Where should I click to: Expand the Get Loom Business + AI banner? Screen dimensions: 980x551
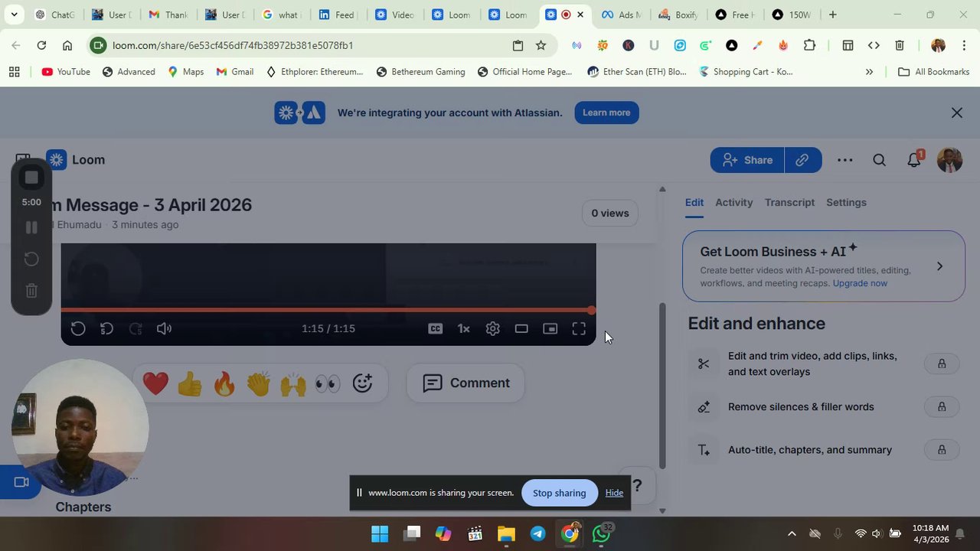coord(939,266)
